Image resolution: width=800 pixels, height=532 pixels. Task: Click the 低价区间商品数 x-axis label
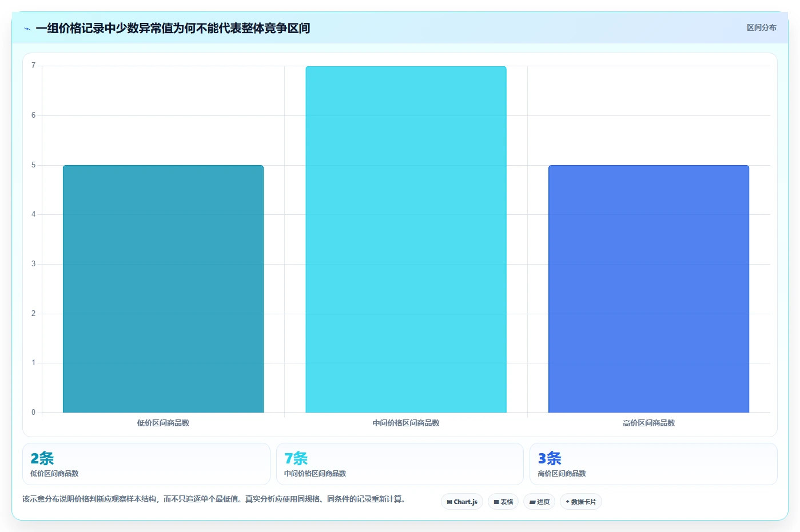coord(163,423)
